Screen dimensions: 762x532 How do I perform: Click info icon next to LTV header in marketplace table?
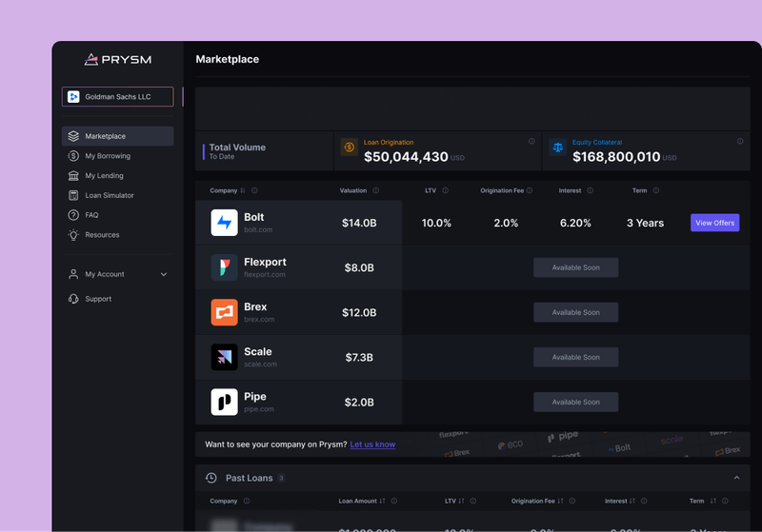click(445, 190)
